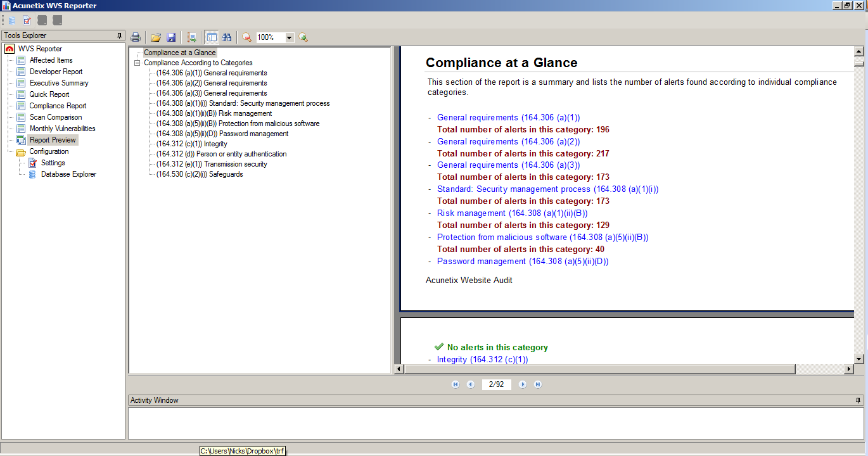This screenshot has height=456, width=868.
Task: Select Risk management outline item
Action: coord(214,113)
